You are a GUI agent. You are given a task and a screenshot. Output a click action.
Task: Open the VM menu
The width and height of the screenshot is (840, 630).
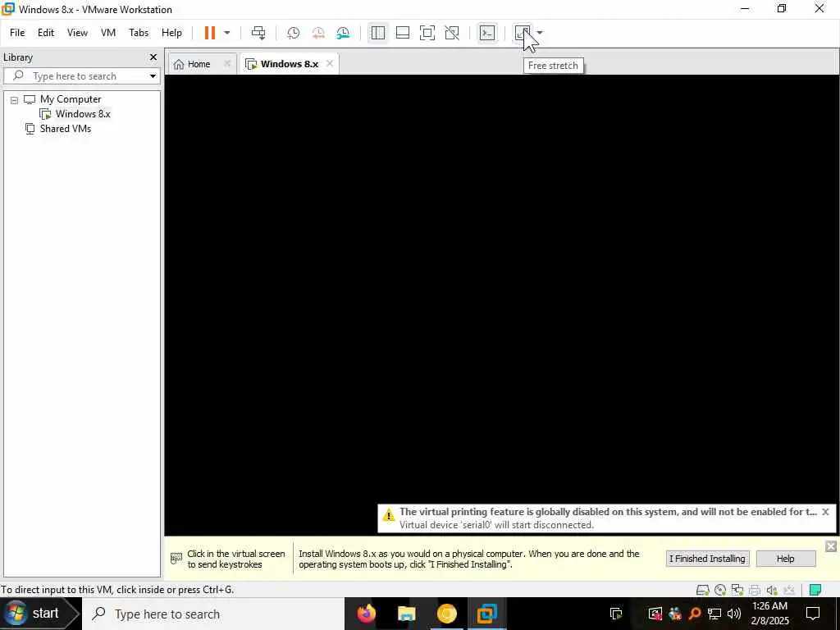tap(108, 33)
